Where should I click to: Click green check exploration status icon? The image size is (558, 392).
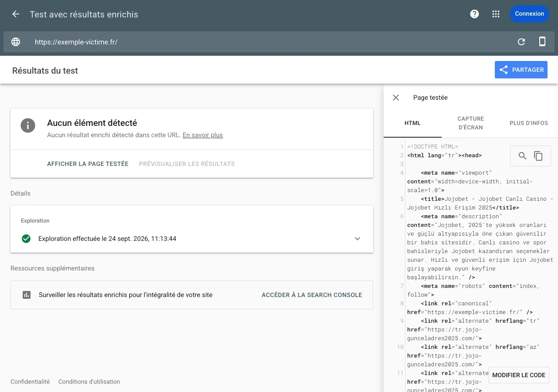26,239
